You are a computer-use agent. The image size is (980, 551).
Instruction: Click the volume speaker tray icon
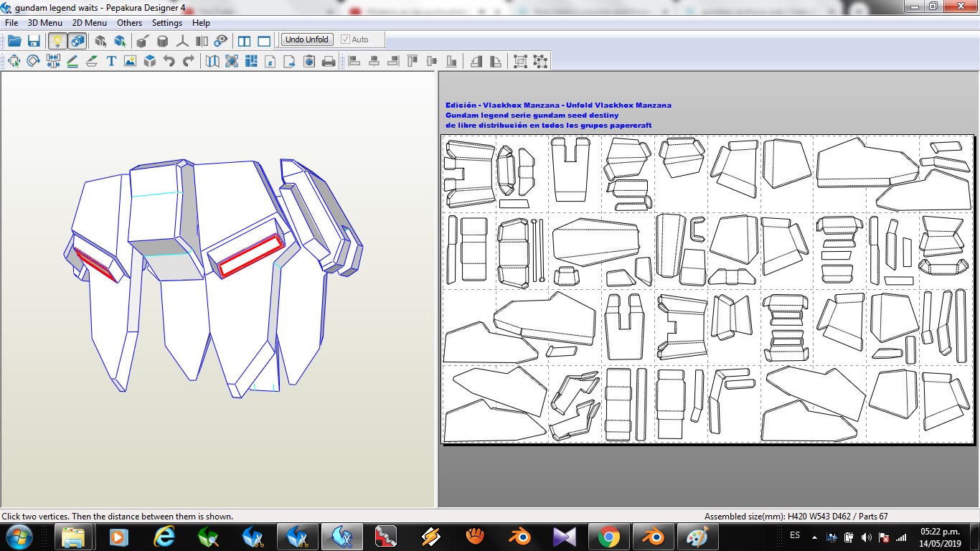(x=866, y=537)
